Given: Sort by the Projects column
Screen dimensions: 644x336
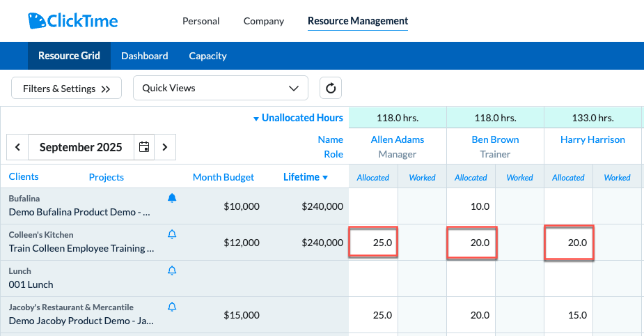Looking at the screenshot, I should click(x=107, y=177).
